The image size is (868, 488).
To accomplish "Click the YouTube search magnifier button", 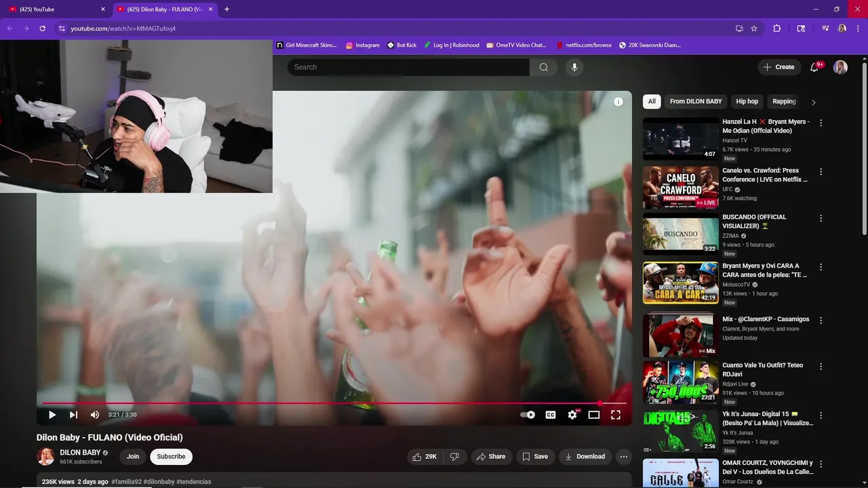I will pyautogui.click(x=544, y=67).
